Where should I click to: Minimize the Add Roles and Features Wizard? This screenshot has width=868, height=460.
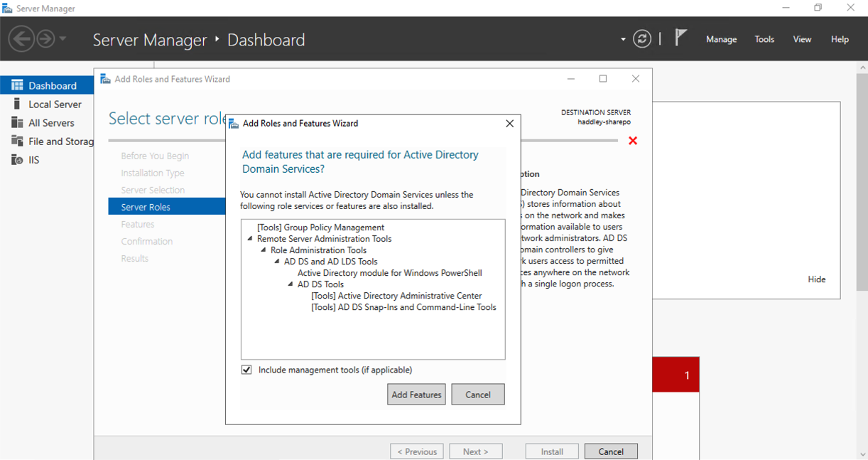click(x=570, y=79)
